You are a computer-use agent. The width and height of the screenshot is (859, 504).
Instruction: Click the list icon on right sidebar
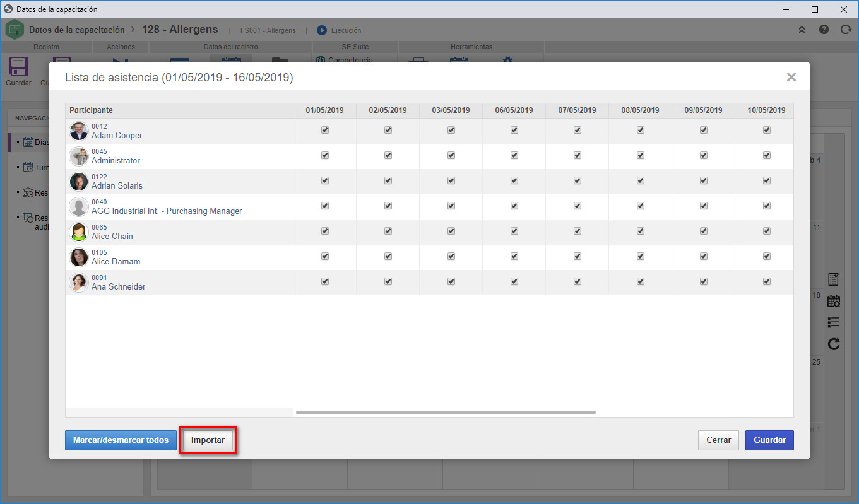click(x=834, y=322)
